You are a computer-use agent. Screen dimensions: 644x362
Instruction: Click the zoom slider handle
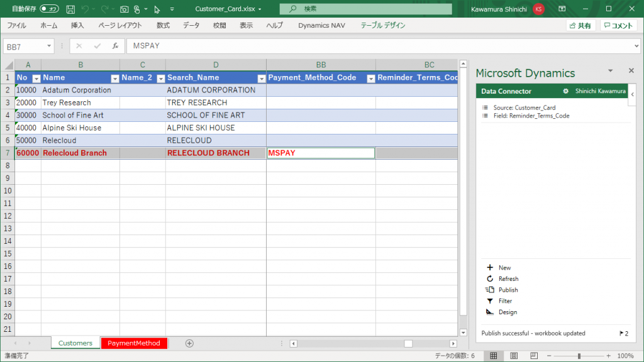pyautogui.click(x=579, y=356)
